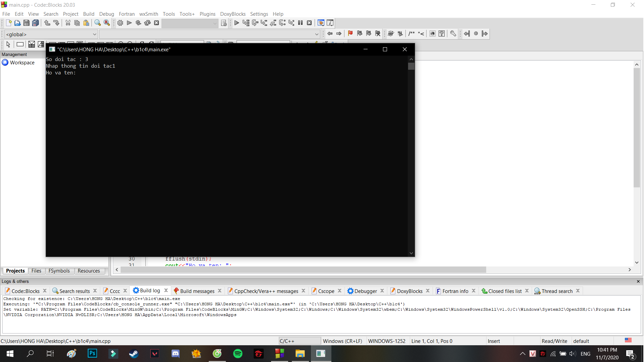644x362 pixels.
Task: Click the Find magnifier icon
Action: (x=98, y=23)
